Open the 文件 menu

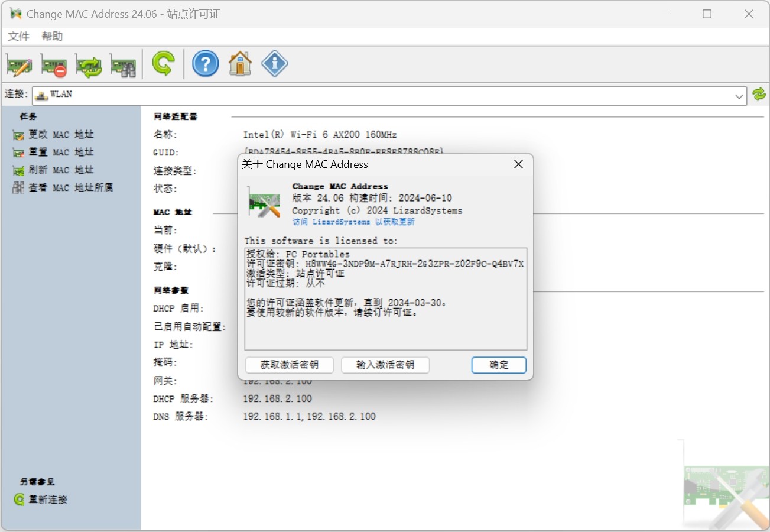pos(18,37)
